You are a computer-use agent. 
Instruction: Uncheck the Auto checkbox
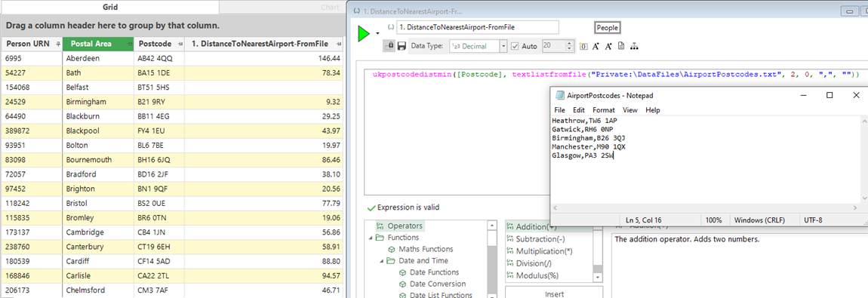point(515,47)
